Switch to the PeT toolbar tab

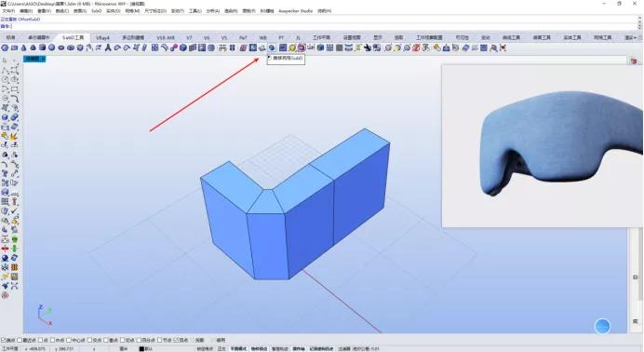click(243, 37)
